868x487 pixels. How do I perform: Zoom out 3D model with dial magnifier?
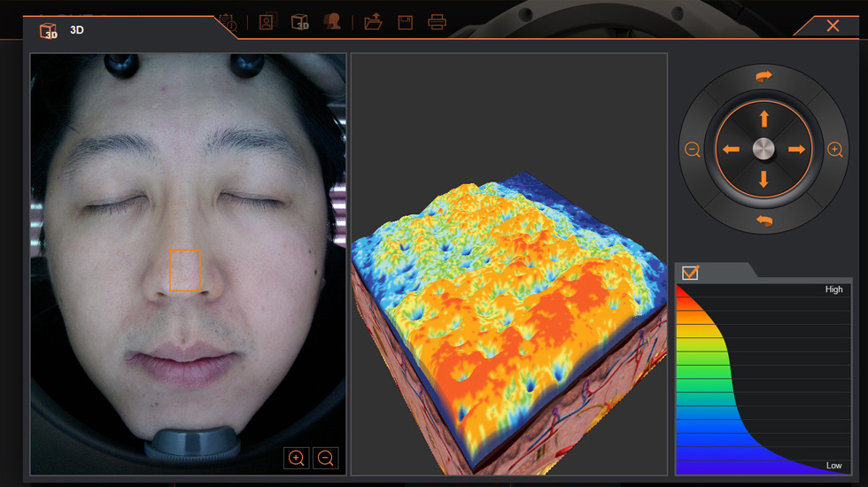[693, 150]
